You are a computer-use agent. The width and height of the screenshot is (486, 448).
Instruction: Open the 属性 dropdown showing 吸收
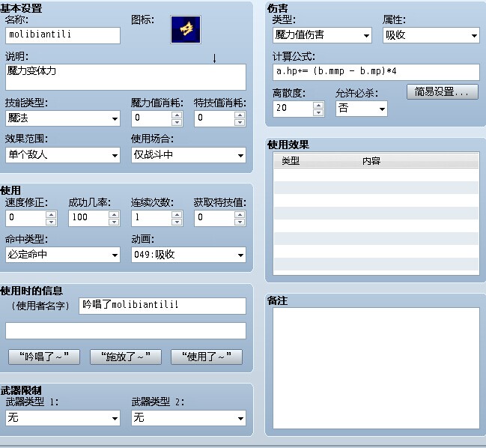tap(431, 35)
